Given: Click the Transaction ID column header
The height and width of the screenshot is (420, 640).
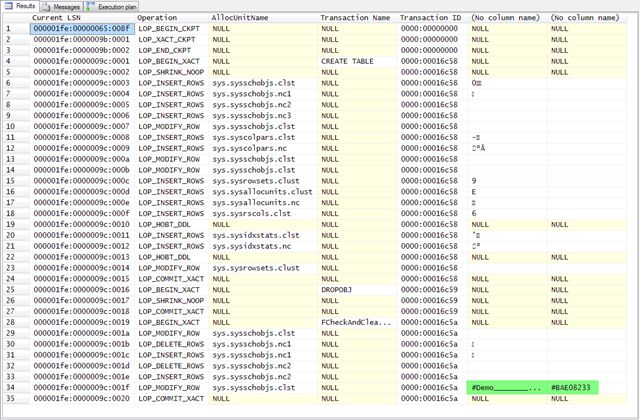Looking at the screenshot, I should (x=430, y=18).
